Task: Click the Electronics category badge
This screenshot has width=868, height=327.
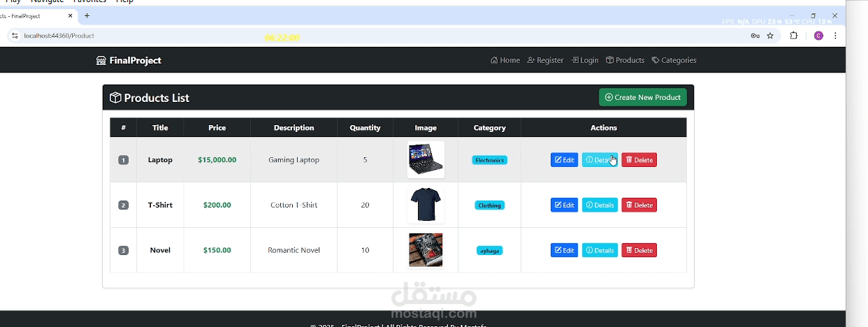Action: 489,160
